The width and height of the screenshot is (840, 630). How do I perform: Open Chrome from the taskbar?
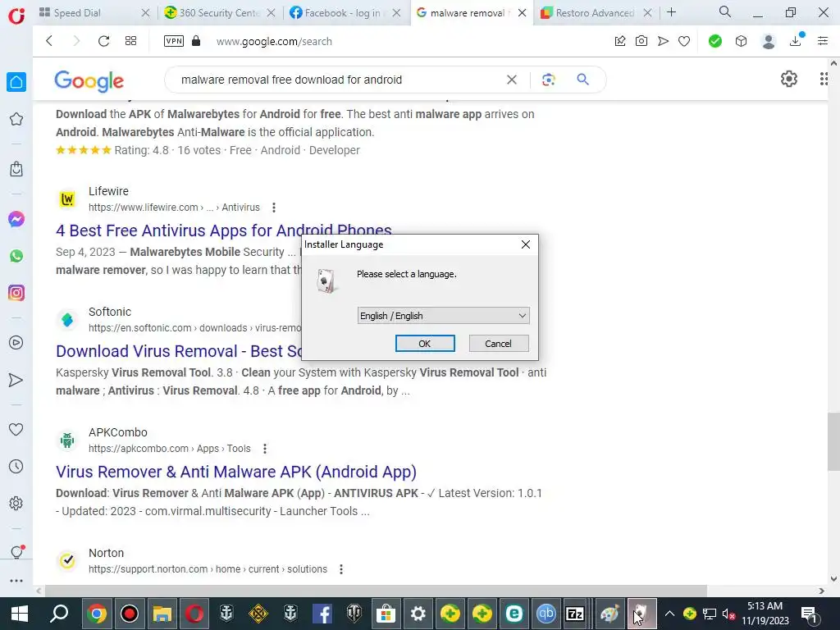pyautogui.click(x=97, y=614)
